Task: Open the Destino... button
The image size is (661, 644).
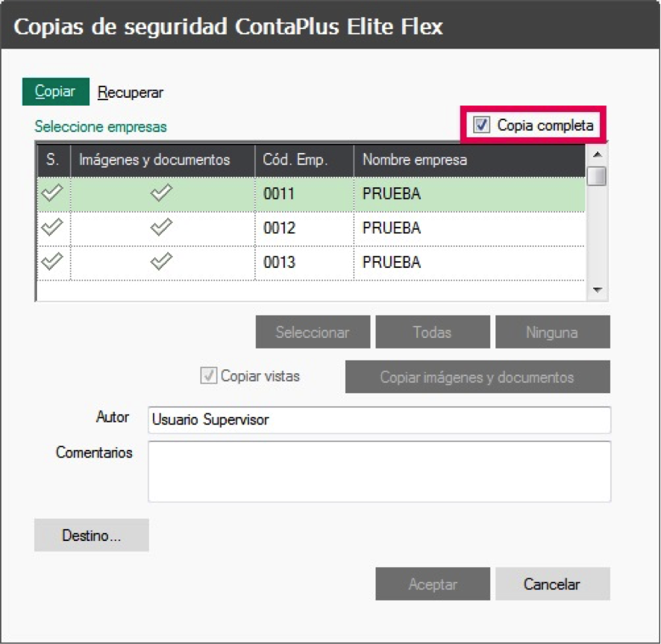Action: pyautogui.click(x=92, y=535)
